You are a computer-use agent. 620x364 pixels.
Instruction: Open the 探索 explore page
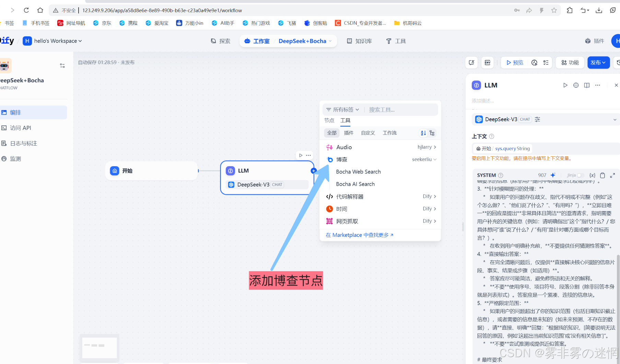[x=221, y=41]
